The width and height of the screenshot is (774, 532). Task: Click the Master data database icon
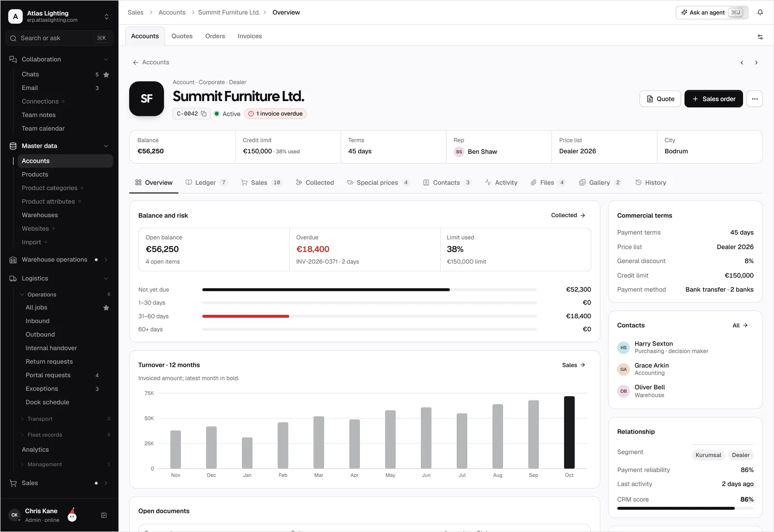tap(13, 146)
